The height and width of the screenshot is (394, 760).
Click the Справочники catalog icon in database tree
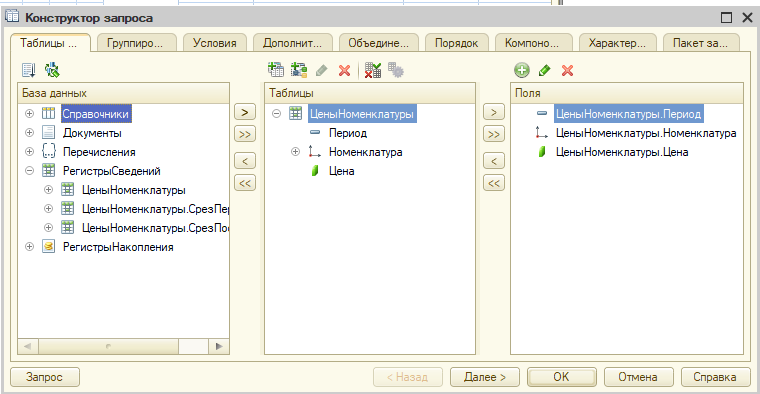[48, 114]
